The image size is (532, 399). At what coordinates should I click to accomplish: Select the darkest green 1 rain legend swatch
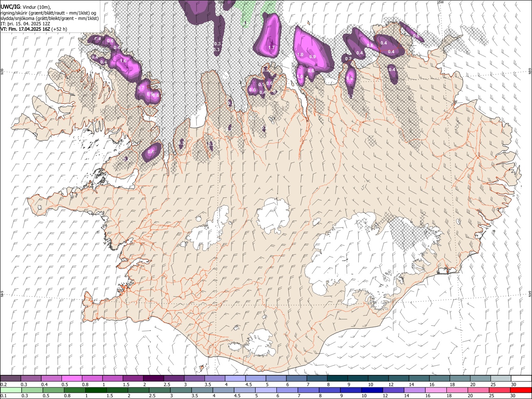pos(96,390)
